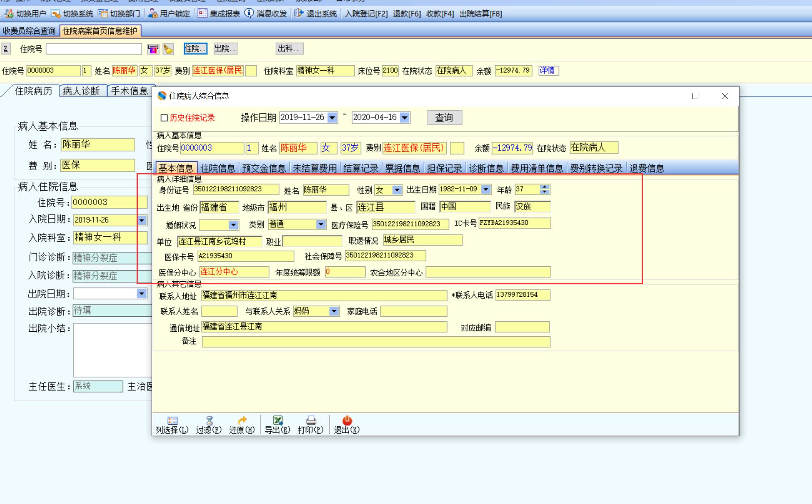Click the 打印(P) print icon
Viewport: 812px width, 504px height.
pos(311,421)
